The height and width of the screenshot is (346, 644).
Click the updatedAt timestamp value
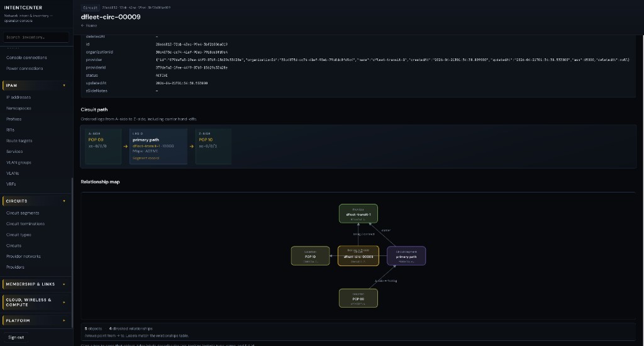[182, 83]
